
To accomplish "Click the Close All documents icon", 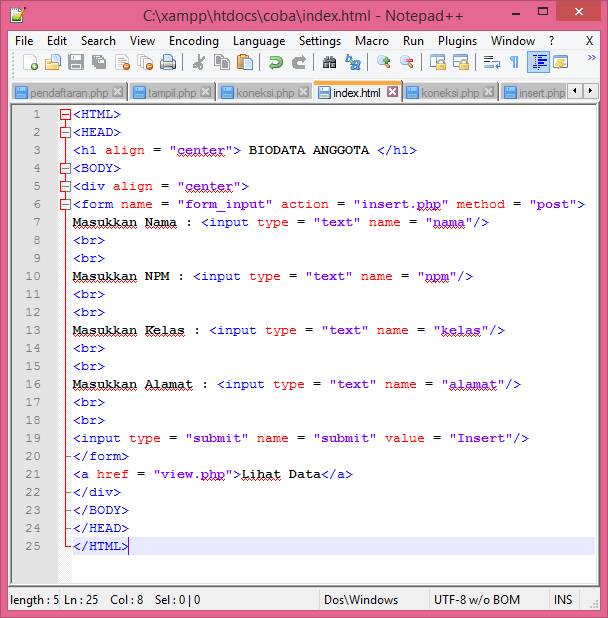I will click(145, 63).
